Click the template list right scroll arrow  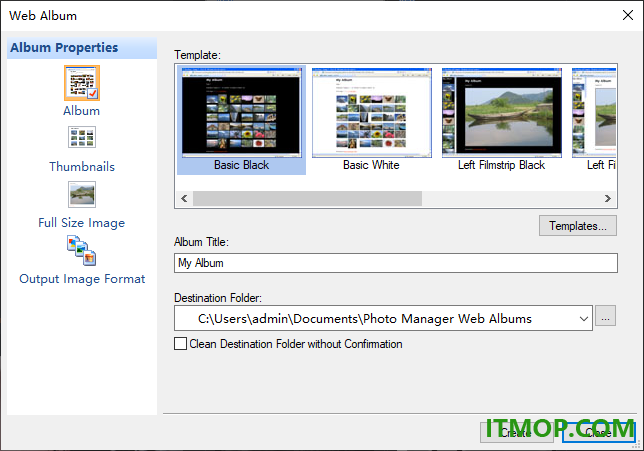click(x=608, y=199)
